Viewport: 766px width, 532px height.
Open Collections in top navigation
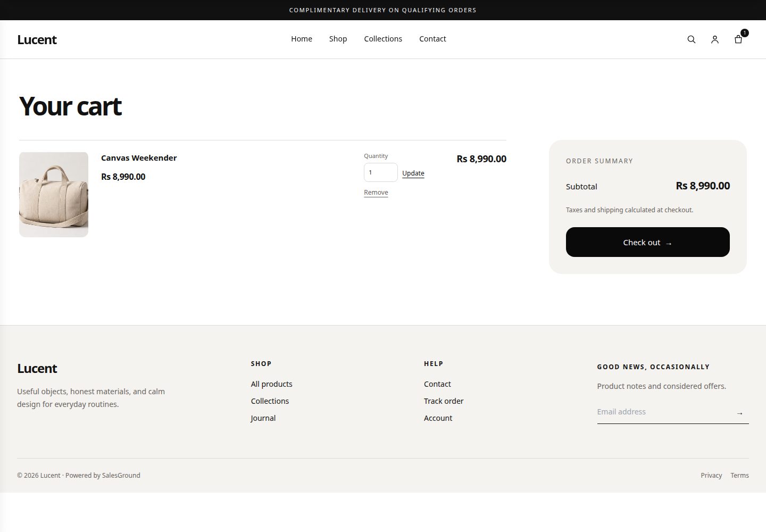click(x=383, y=39)
